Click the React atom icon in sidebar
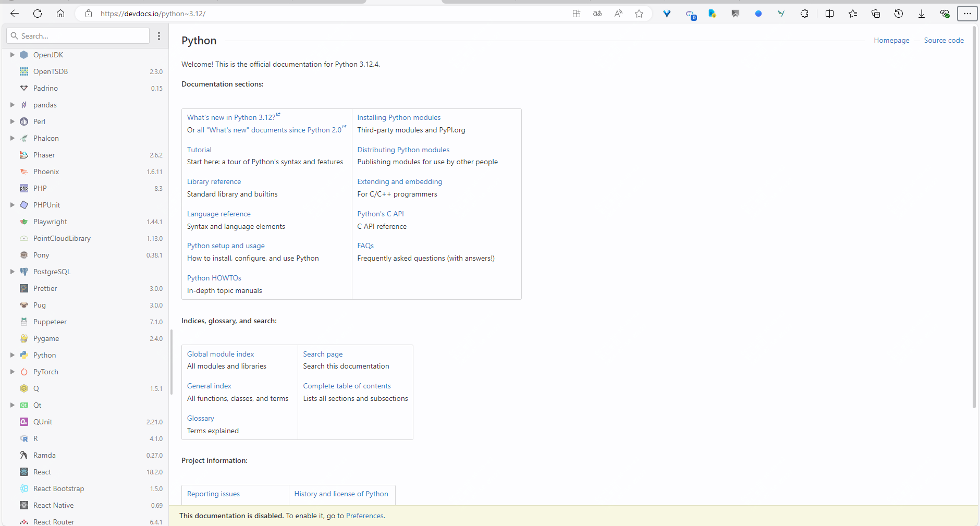The image size is (980, 526). pos(24,472)
